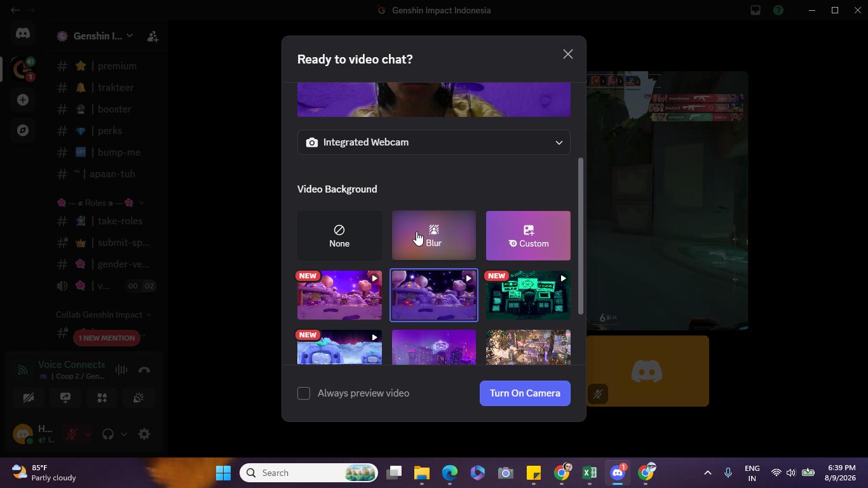This screenshot has height=488, width=868.
Task: Choose the Blur video background
Action: [x=434, y=236]
